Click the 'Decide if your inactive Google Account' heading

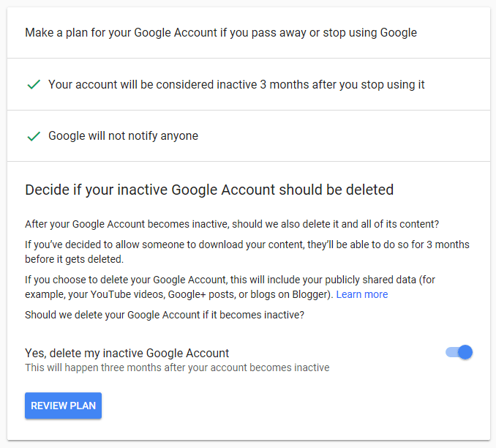point(209,190)
